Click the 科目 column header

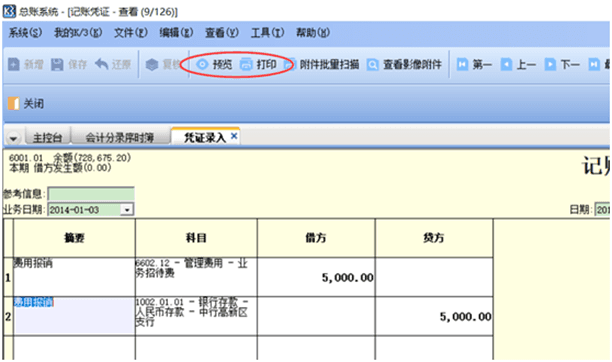tap(196, 238)
